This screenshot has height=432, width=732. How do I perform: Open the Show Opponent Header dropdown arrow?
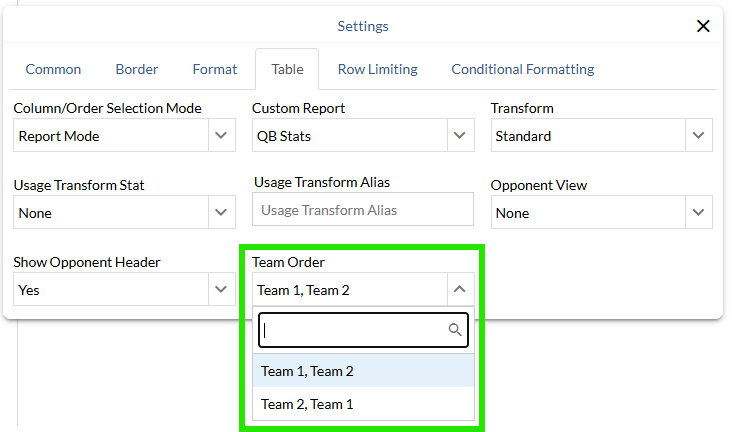coord(221,290)
